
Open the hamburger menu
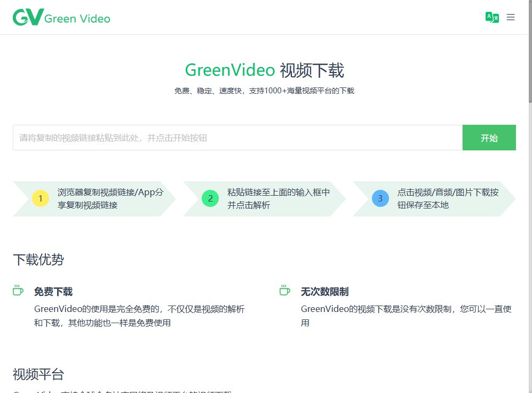pos(511,17)
